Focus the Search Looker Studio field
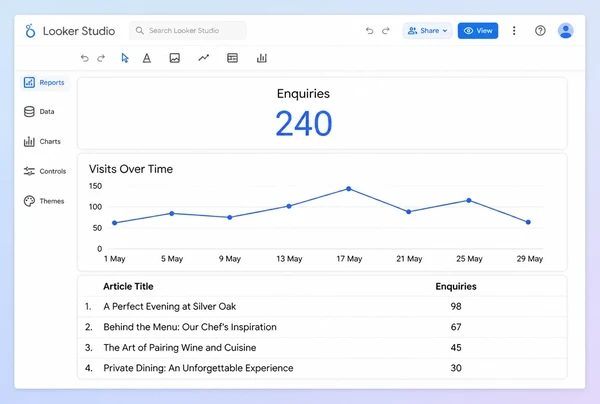This screenshot has width=600, height=404. coord(188,31)
